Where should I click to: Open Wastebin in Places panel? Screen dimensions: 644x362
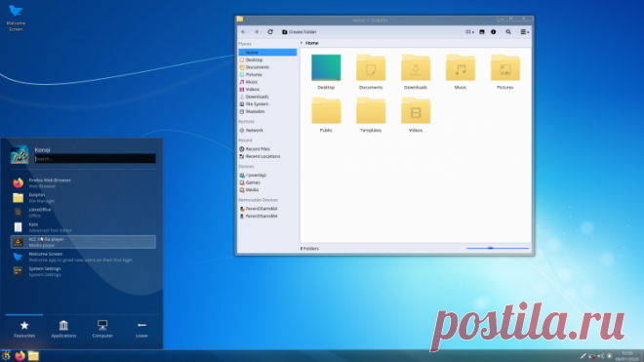267,111
